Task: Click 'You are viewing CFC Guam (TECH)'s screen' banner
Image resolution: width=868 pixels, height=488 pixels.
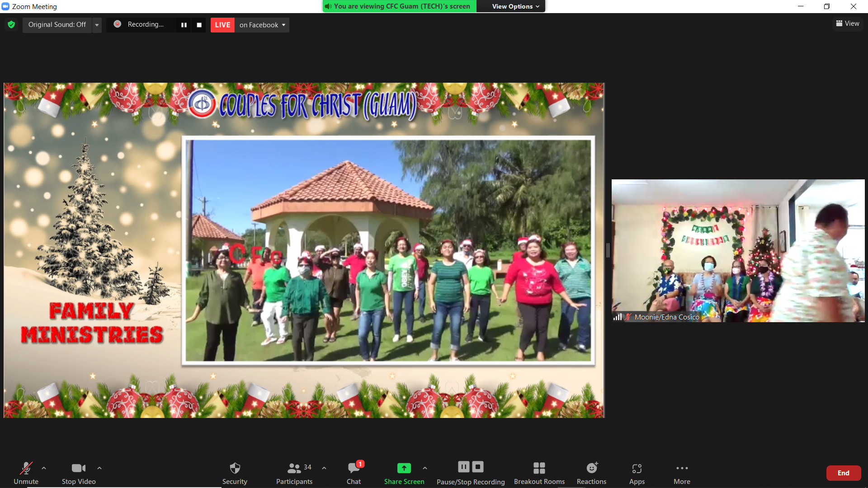Action: pyautogui.click(x=400, y=6)
